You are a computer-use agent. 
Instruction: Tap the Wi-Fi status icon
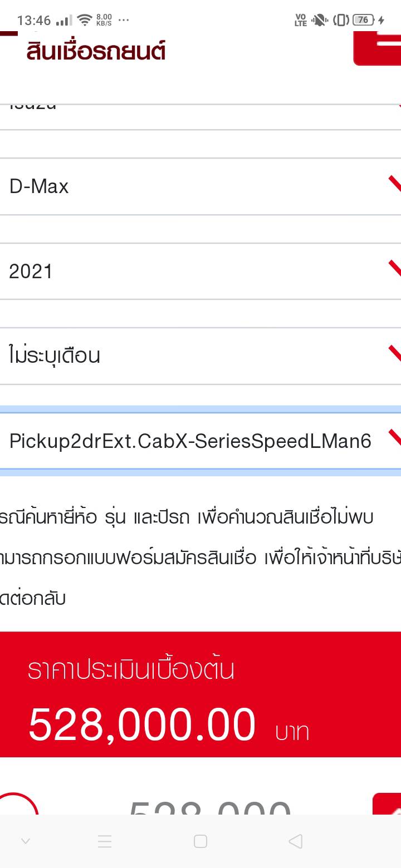pyautogui.click(x=85, y=21)
